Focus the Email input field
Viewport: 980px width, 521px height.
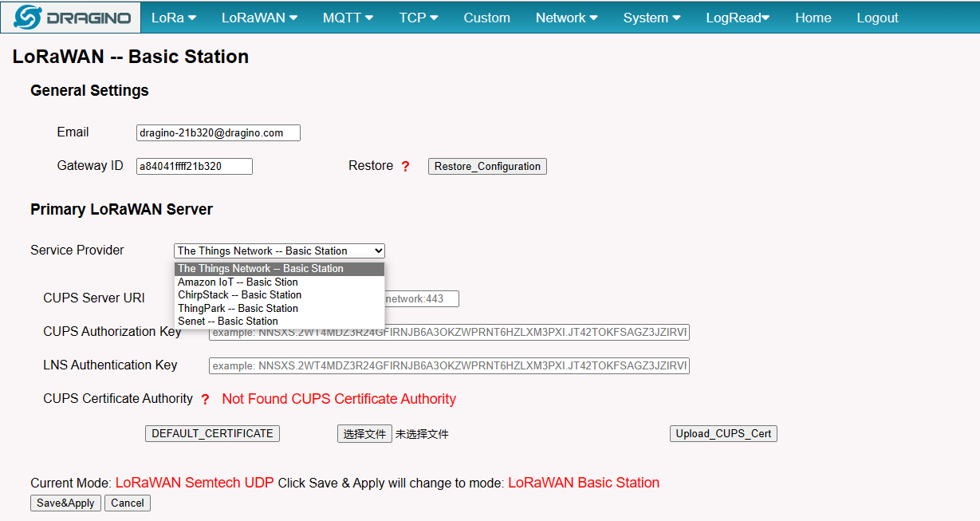click(218, 133)
